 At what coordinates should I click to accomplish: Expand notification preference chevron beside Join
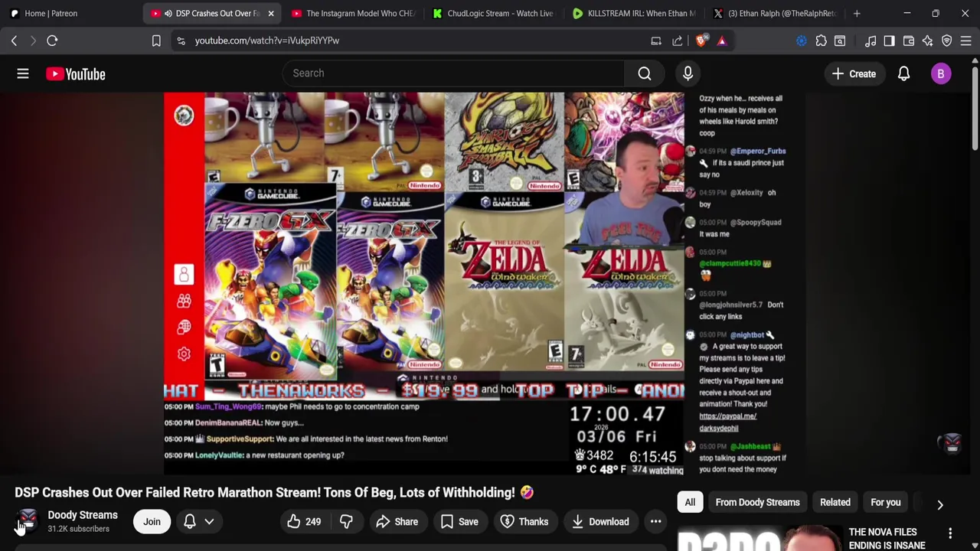[209, 522]
